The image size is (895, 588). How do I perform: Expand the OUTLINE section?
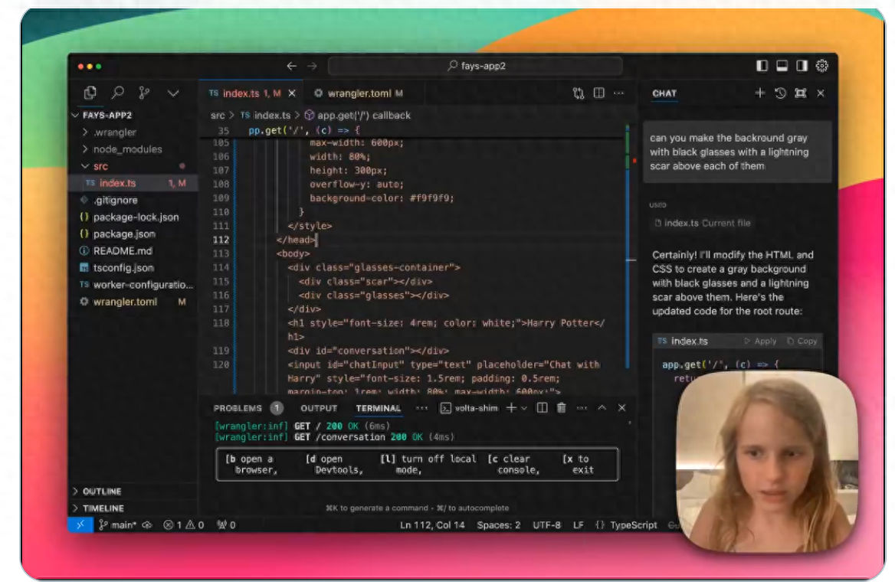click(101, 492)
